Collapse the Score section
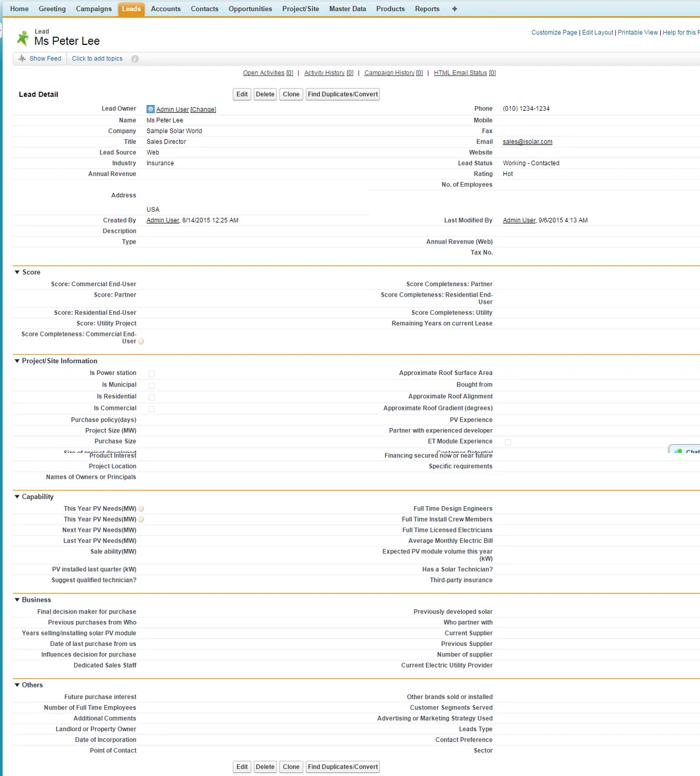Image resolution: width=700 pixels, height=776 pixels. click(x=17, y=272)
